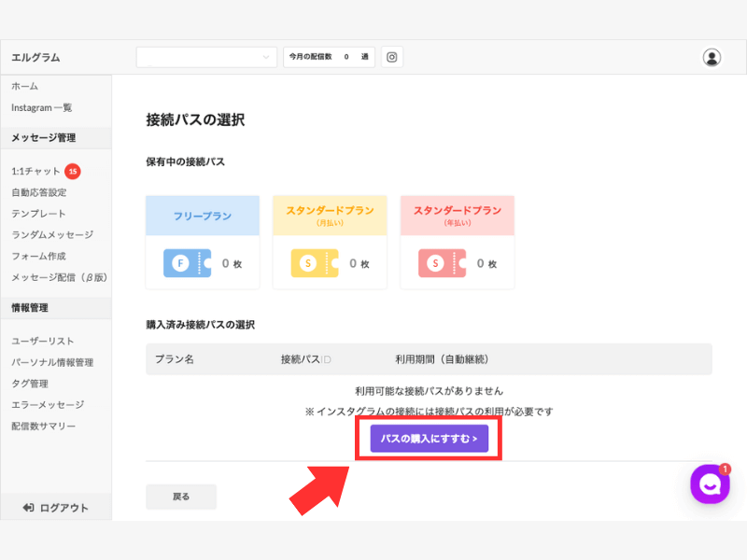Viewport: 747px width, 560px height.
Task: Click ログアウト at sidebar bottom
Action: point(56,508)
